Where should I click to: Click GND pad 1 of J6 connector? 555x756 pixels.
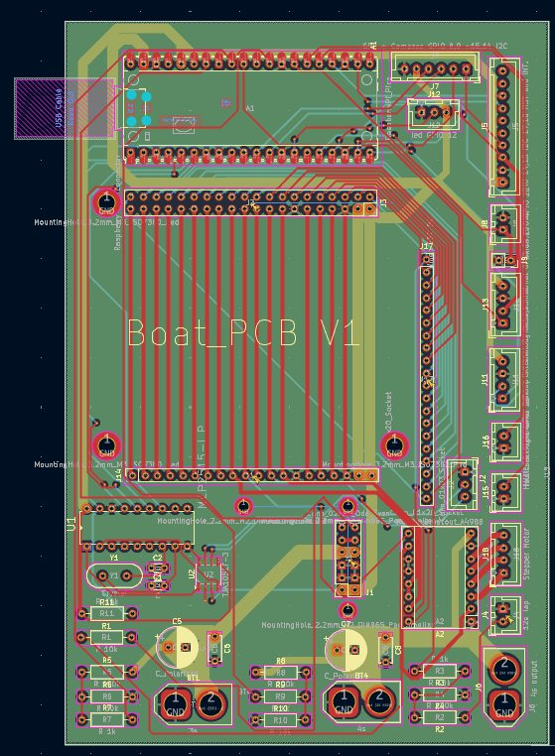(x=504, y=705)
